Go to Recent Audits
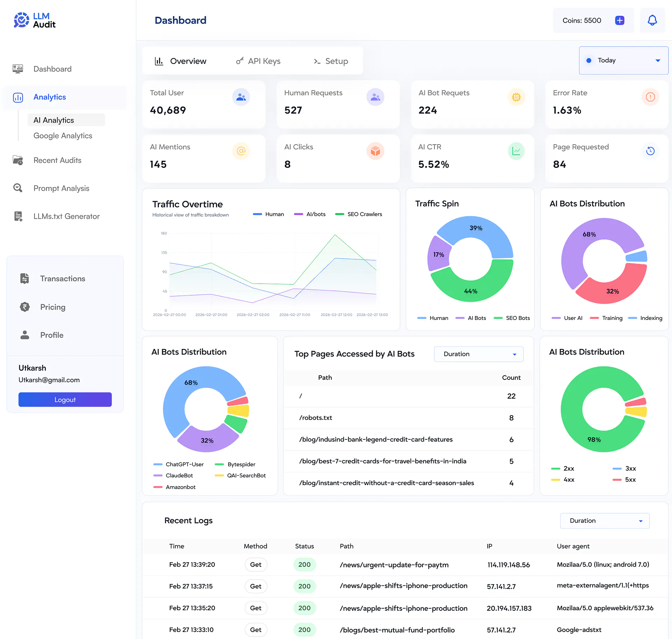672x639 pixels. [57, 160]
